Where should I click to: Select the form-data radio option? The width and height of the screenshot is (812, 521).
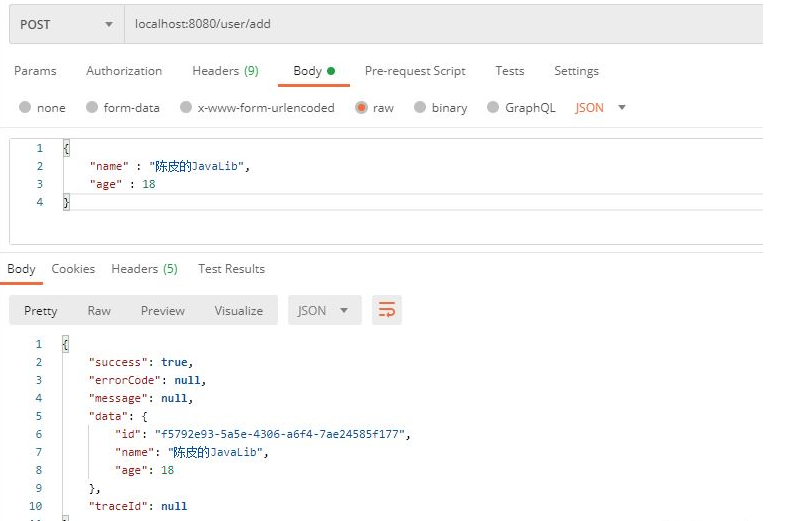92,108
